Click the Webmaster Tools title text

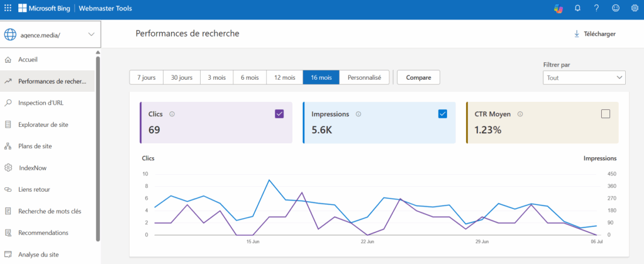coord(106,8)
